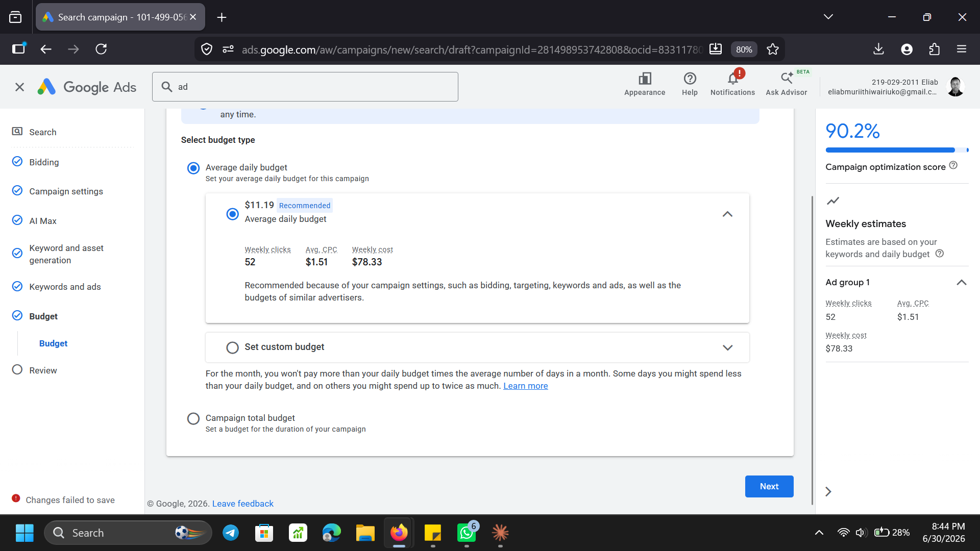Select the Set custom budget radio button
980x551 pixels.
point(232,347)
